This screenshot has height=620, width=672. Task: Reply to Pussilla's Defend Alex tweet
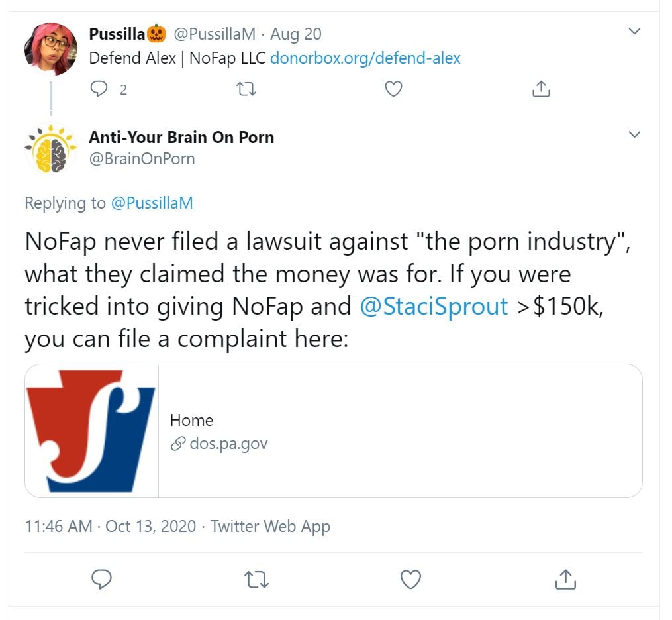click(99, 89)
